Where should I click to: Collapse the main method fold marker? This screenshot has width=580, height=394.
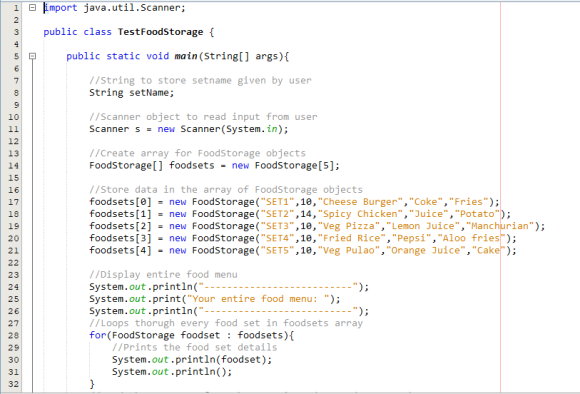pos(33,56)
